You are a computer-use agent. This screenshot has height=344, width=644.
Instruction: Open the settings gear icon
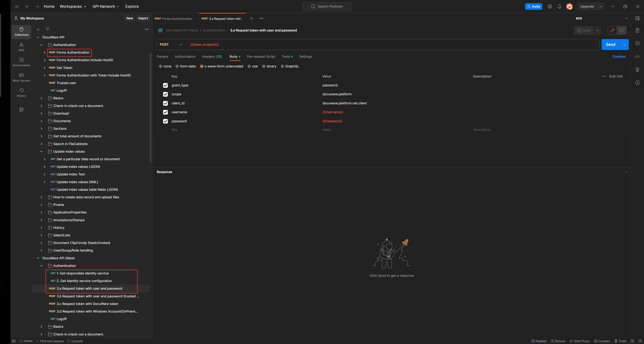(x=549, y=6)
